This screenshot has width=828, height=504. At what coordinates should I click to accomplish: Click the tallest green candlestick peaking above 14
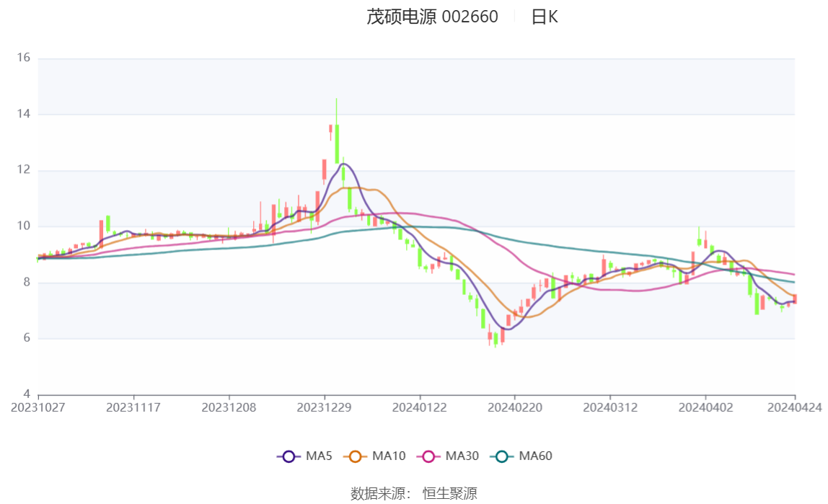point(336,143)
